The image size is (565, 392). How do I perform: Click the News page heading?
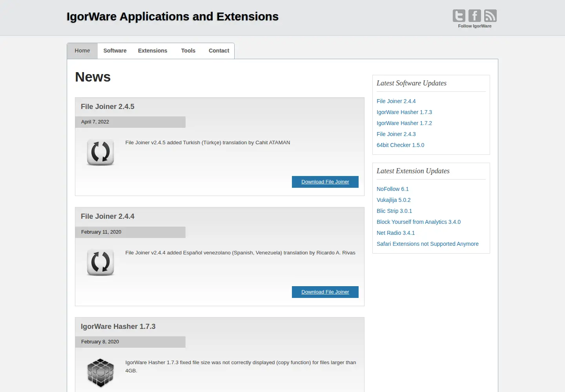pos(93,77)
